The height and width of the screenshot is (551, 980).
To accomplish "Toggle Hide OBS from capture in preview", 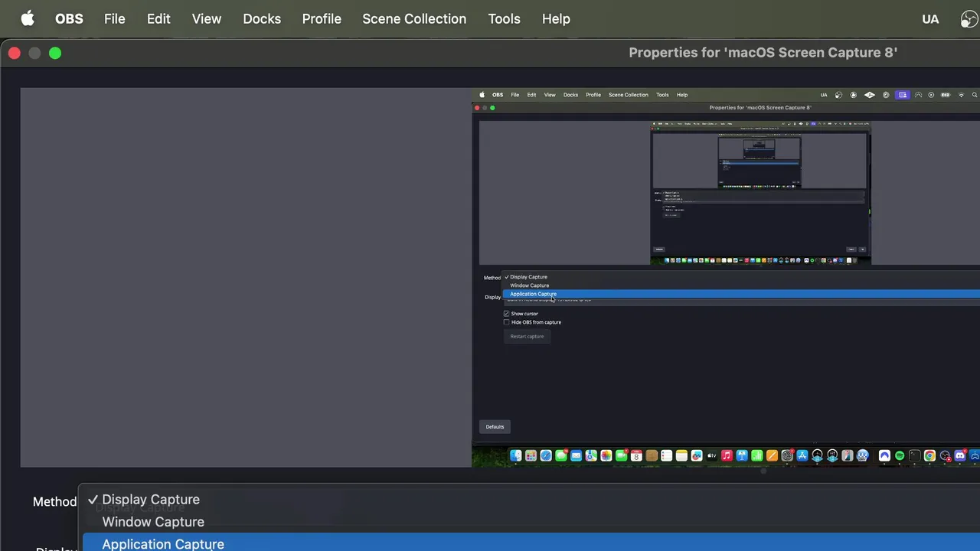I will [507, 322].
